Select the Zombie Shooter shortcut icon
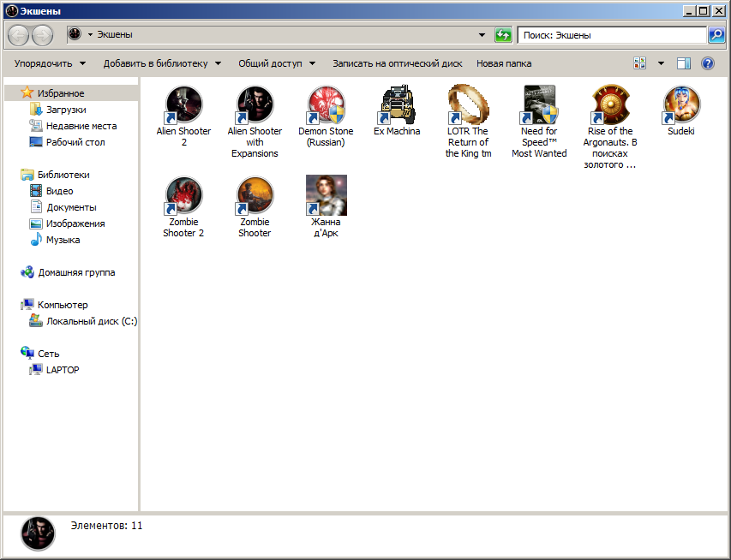This screenshot has height=560, width=731. tap(255, 195)
